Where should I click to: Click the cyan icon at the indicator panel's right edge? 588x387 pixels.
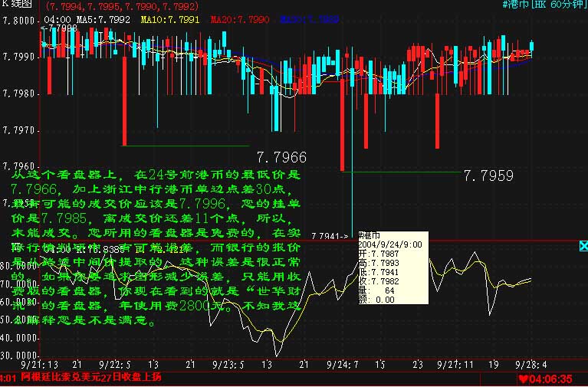tap(581, 246)
